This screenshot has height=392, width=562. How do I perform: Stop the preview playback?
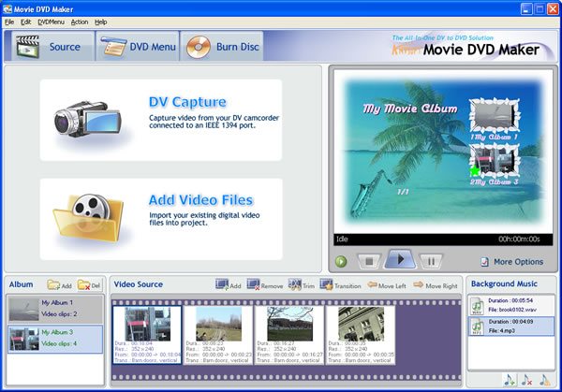pos(369,261)
